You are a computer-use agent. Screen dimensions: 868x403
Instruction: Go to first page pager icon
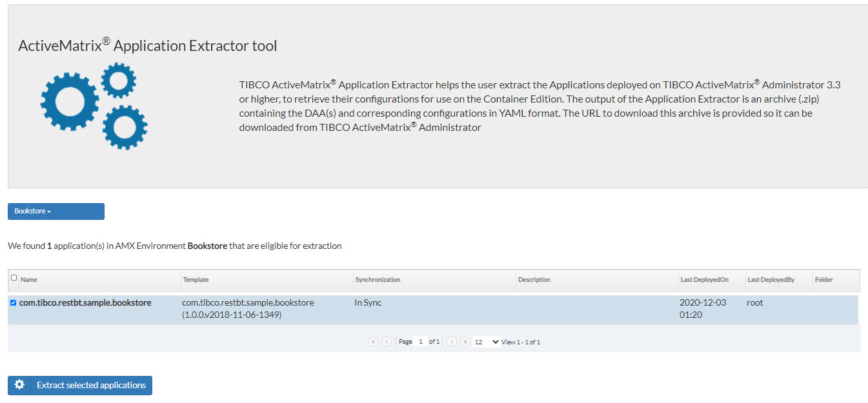(x=373, y=342)
